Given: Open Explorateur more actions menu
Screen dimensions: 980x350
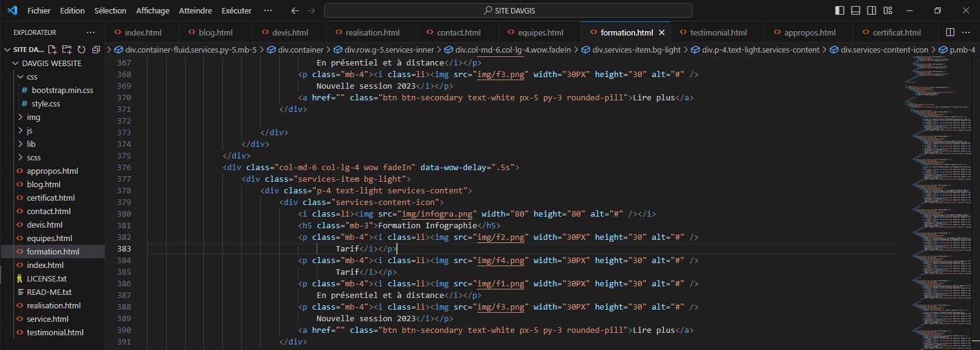Looking at the screenshot, I should [91, 32].
